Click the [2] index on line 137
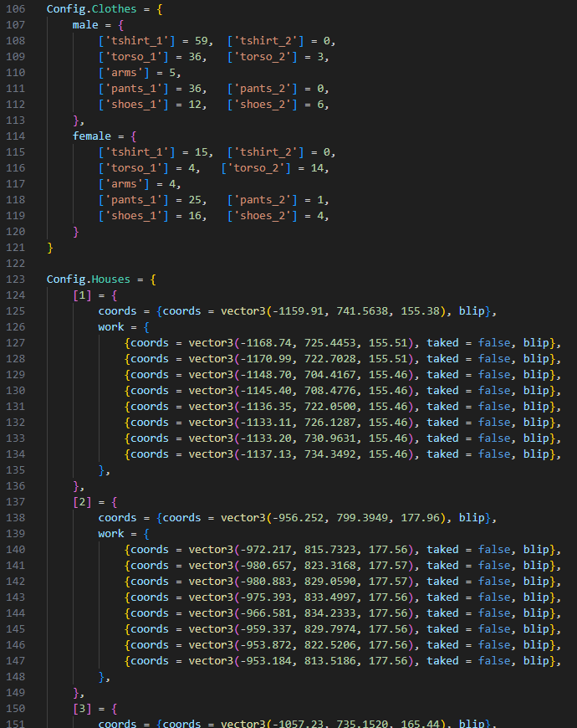577x728 pixels. click(82, 502)
